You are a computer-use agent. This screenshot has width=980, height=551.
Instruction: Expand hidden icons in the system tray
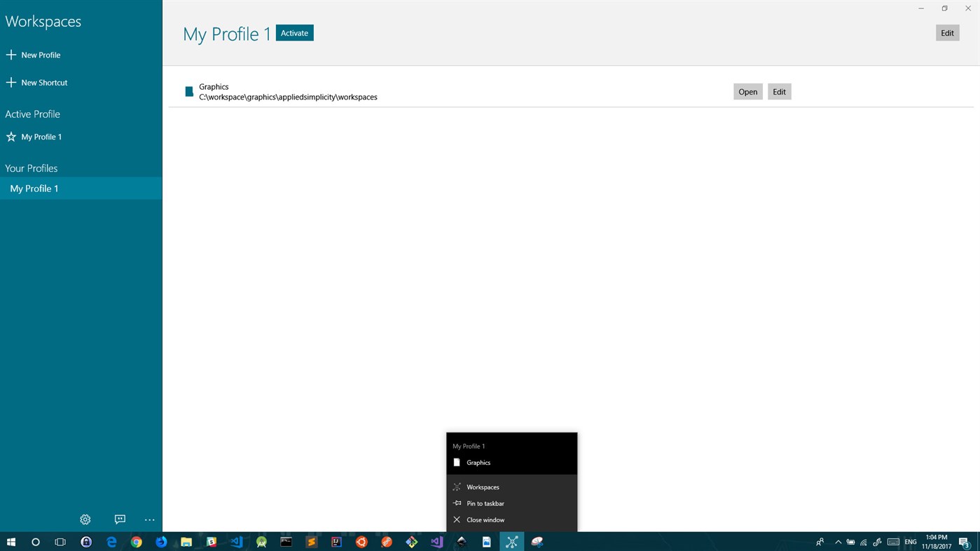pos(837,541)
